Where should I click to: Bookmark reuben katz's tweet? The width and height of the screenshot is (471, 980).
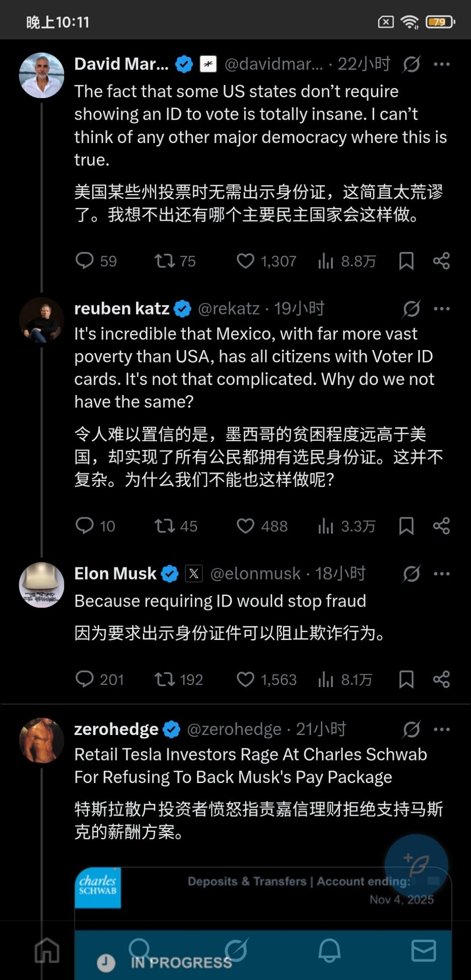coord(406,526)
